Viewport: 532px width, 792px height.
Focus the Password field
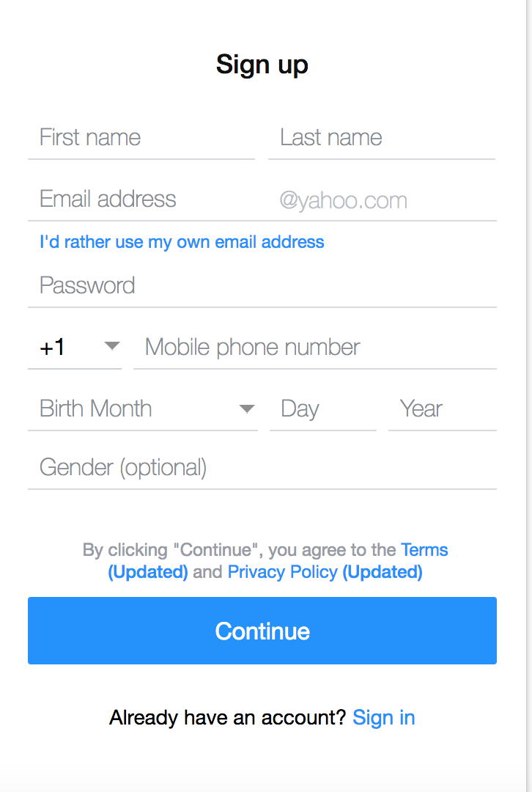(262, 286)
